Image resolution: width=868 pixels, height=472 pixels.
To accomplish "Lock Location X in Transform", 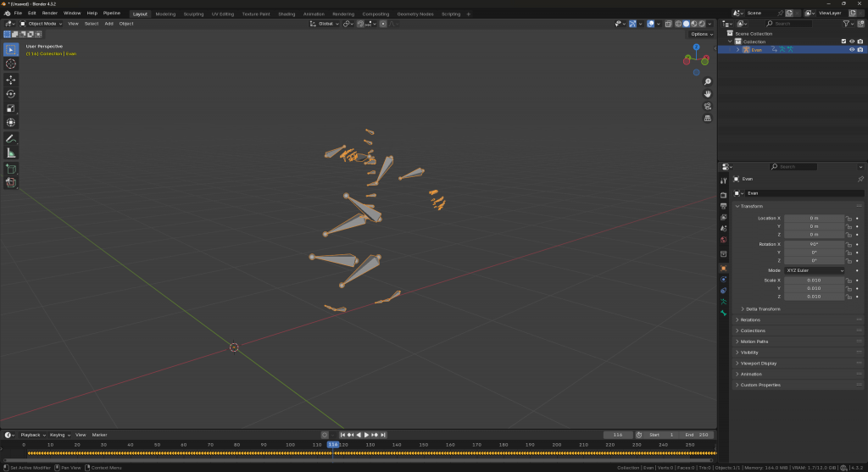I will click(849, 219).
